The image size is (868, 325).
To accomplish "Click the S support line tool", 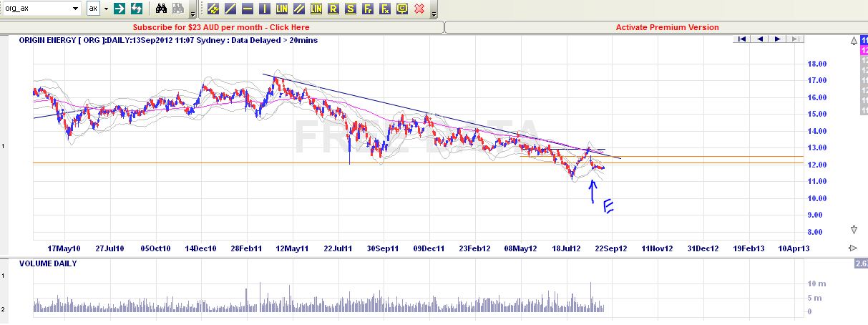I will click(x=350, y=9).
